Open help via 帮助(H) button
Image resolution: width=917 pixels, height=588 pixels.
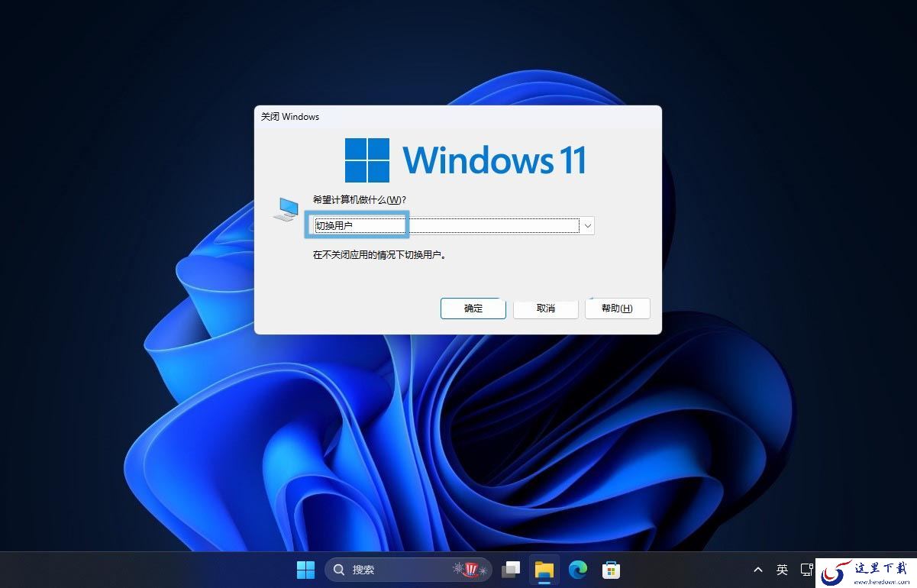point(617,309)
